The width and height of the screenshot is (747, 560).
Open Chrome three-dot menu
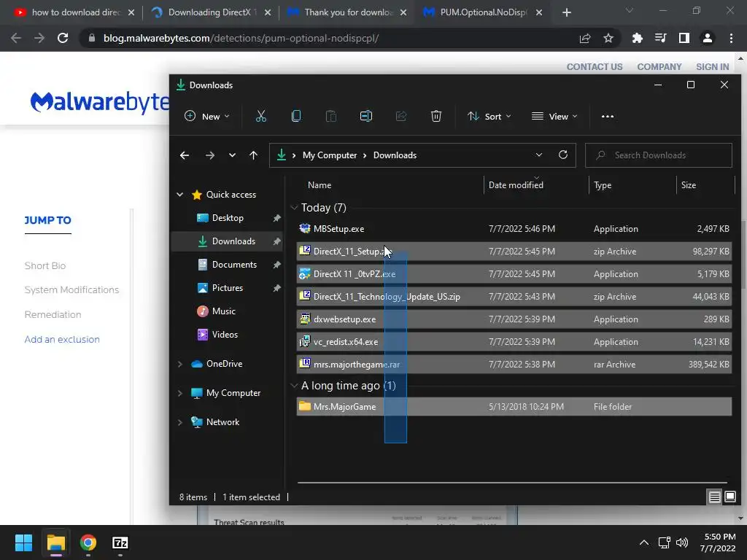(x=731, y=38)
